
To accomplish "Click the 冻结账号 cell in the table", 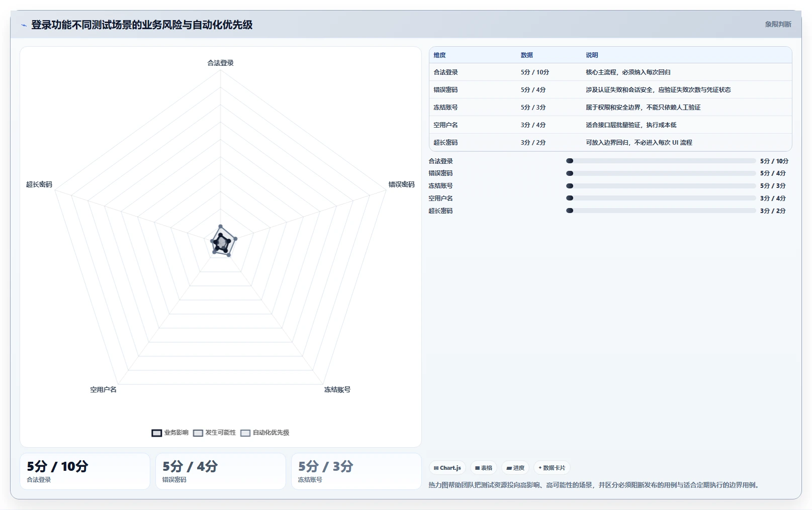I will coord(445,108).
